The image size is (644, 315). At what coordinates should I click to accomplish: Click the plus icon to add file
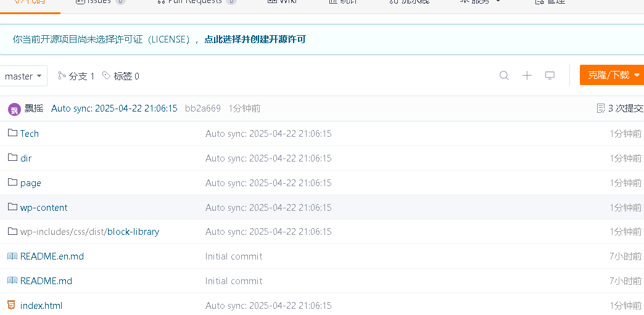527,76
